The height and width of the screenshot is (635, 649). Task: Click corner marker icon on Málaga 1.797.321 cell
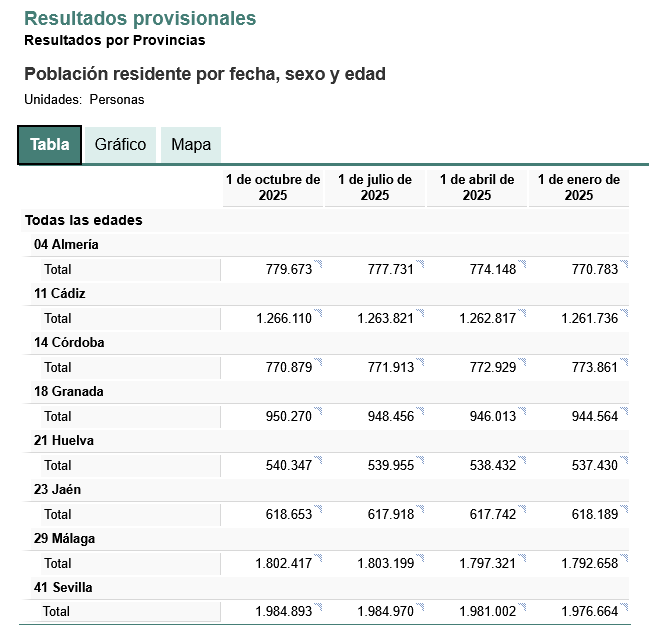coord(522,558)
